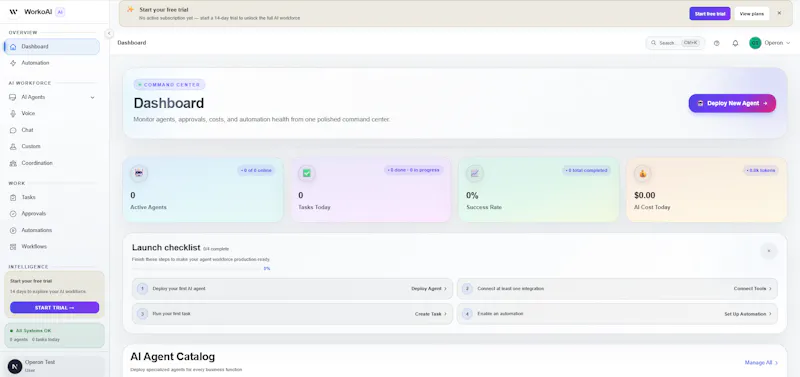The height and width of the screenshot is (377, 800).
Task: Click the sparkle icon in the trial banner
Action: (131, 10)
